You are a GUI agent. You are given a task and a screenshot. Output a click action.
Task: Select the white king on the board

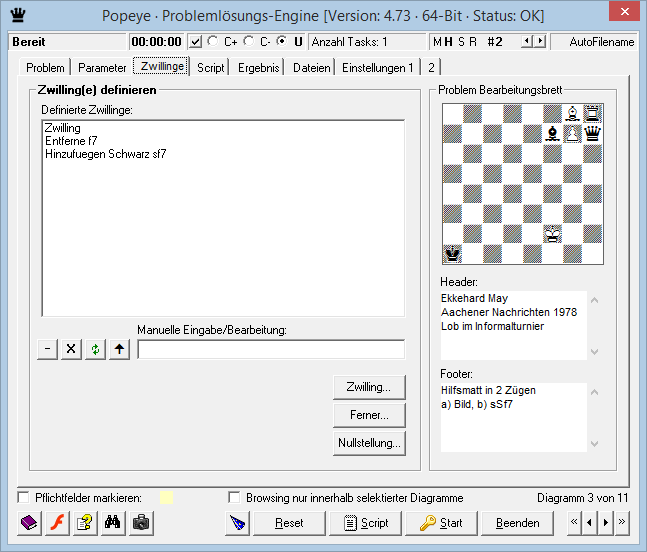[553, 234]
